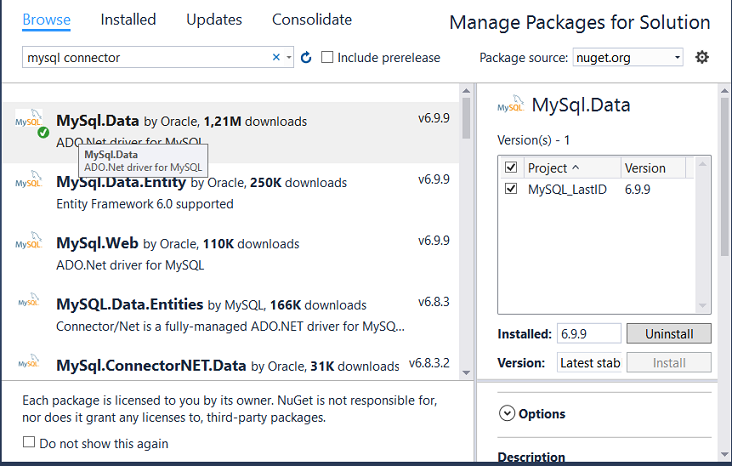Click the refresh icon beside search box
Image resolution: width=732 pixels, height=466 pixels.
(306, 57)
